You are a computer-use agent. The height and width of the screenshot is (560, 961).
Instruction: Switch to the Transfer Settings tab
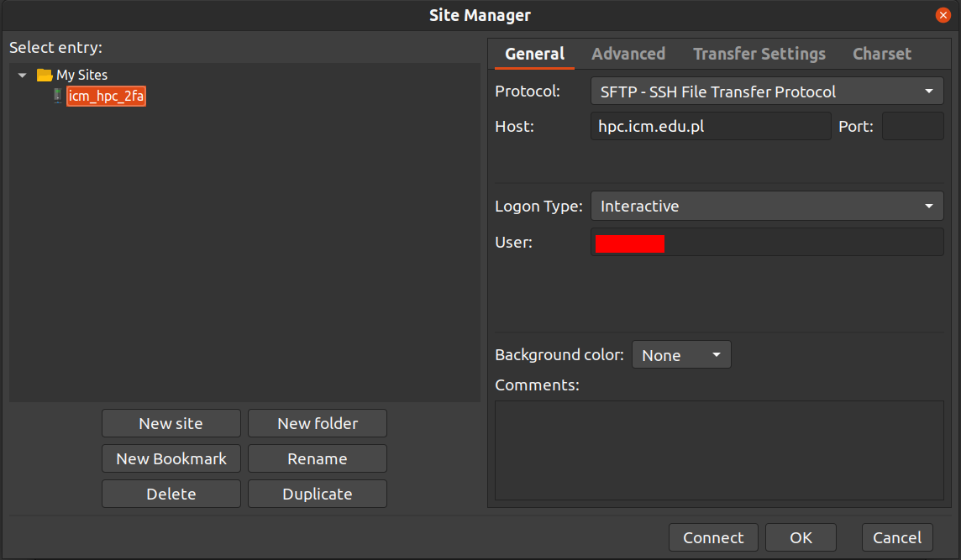tap(759, 54)
